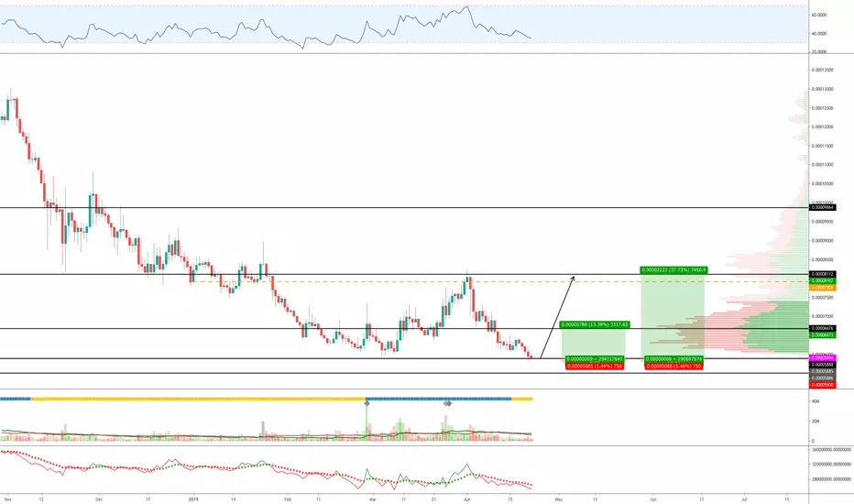The width and height of the screenshot is (854, 504).
Task: Click the red 0.00005800 price label
Action: [823, 385]
